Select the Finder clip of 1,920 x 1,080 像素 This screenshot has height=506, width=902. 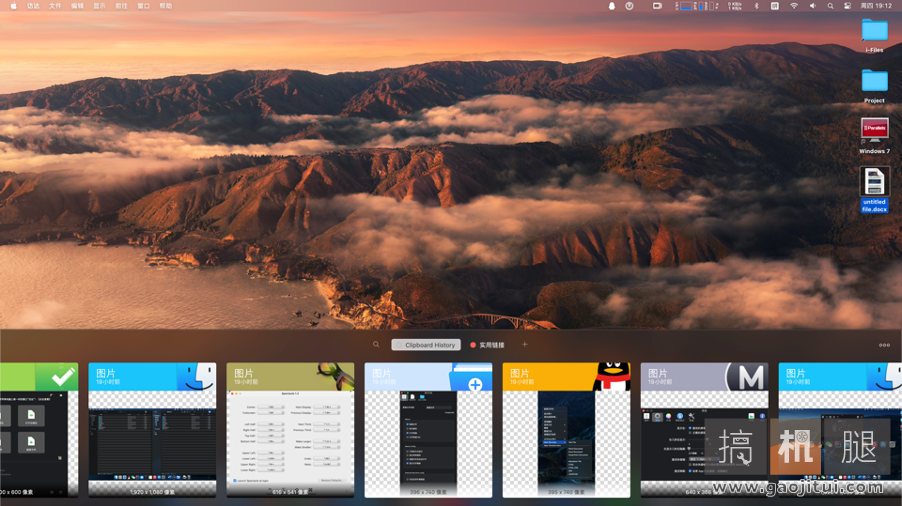(x=152, y=430)
